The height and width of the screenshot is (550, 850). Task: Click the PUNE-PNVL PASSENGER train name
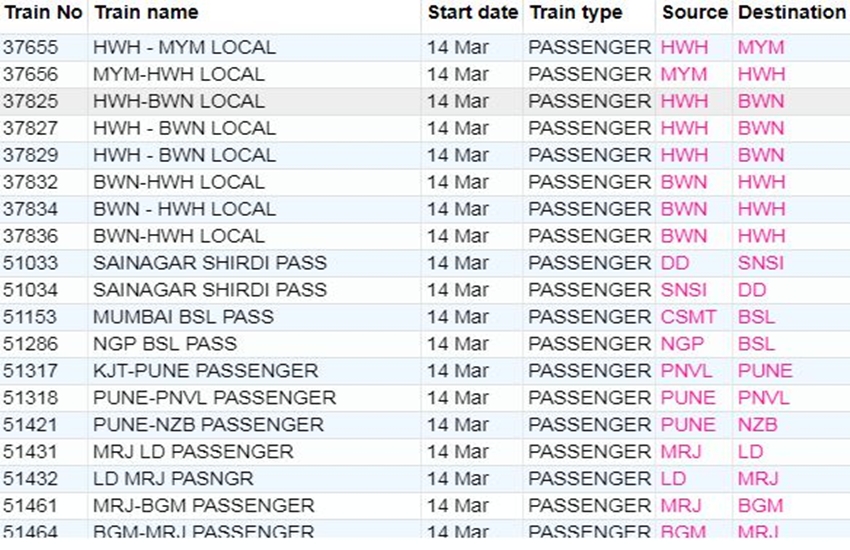pos(214,399)
